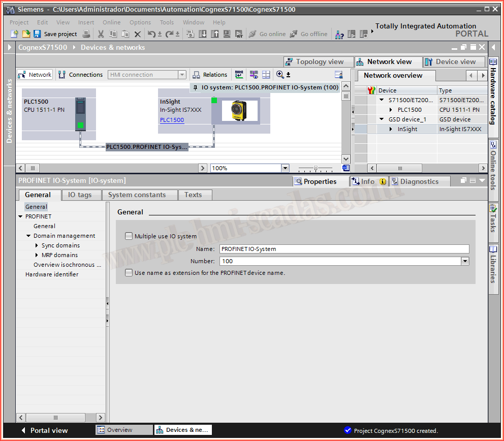
Task: Click the Download to device icon
Action: [x=203, y=34]
